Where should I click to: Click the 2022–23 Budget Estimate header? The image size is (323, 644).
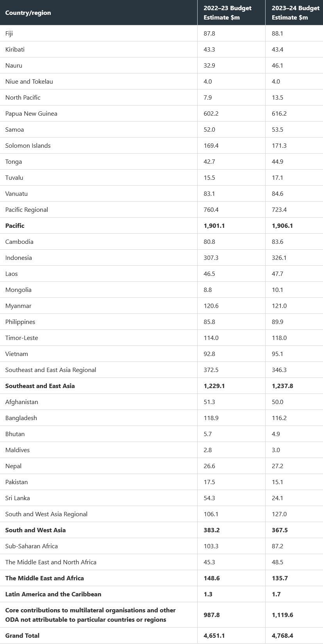coord(227,13)
